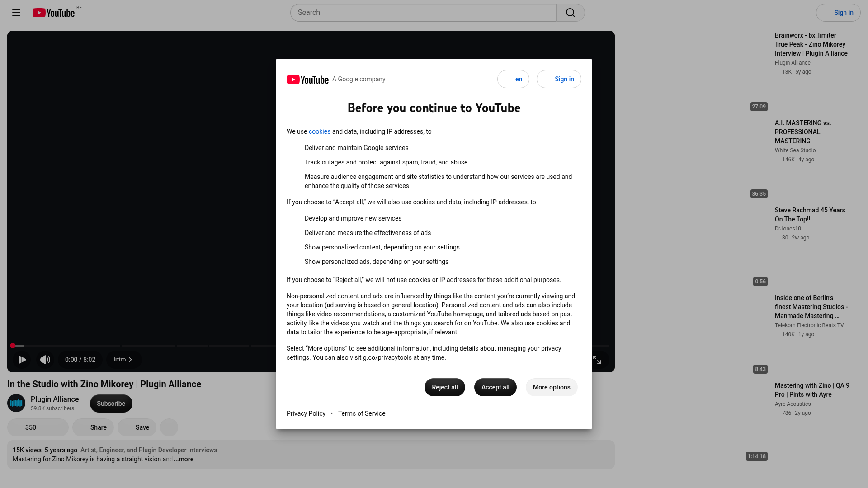Focus the Search input field
Viewport: 868px width, 488px height.
tap(423, 13)
